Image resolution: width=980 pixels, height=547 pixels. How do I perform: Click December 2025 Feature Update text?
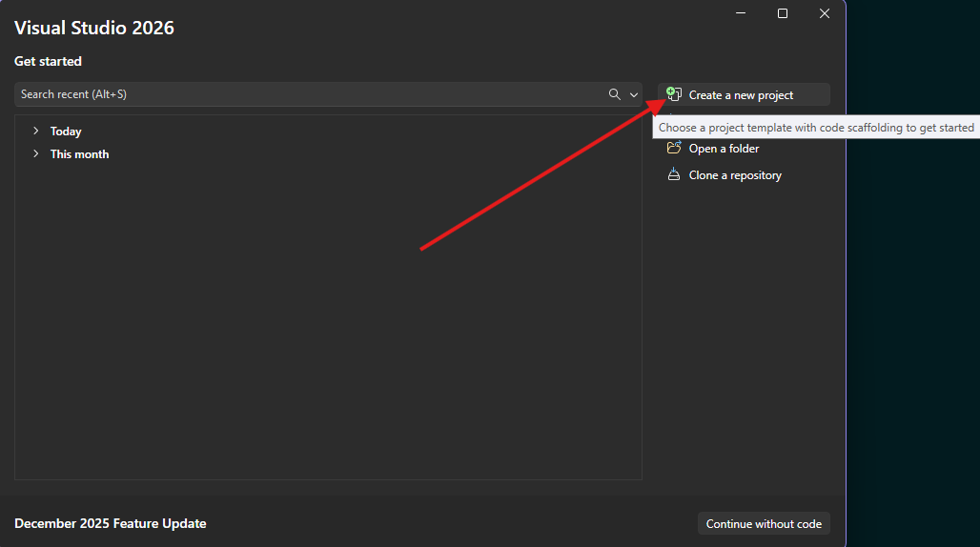(110, 523)
